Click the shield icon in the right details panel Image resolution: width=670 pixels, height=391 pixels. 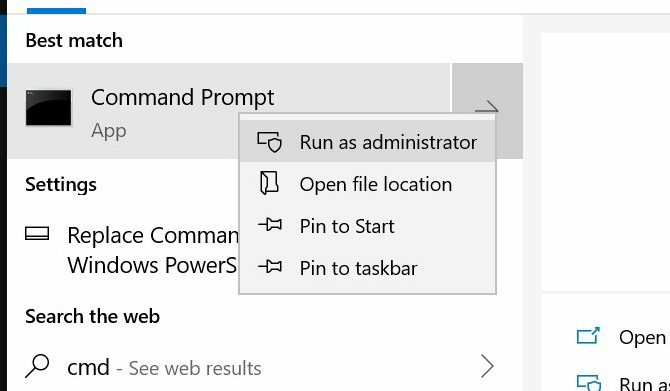(x=589, y=383)
